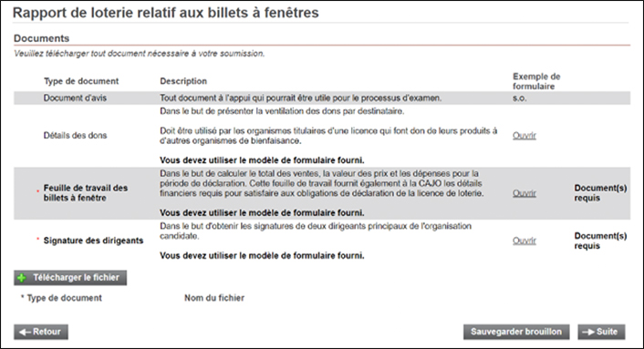Screen dimensions: 644x349
Task: Click the left arrow icon on Retour
Action: pyautogui.click(x=25, y=333)
